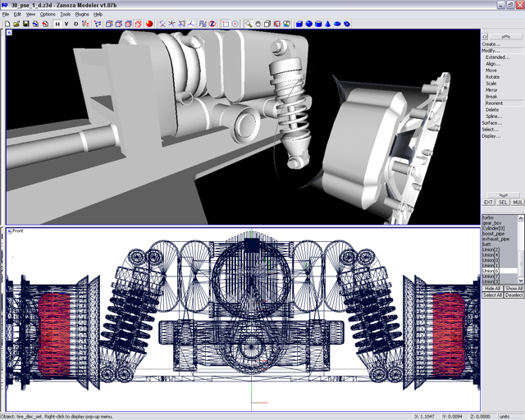The width and height of the screenshot is (525, 420).
Task: Select exhaust_pipe in the object list
Action: 496,239
